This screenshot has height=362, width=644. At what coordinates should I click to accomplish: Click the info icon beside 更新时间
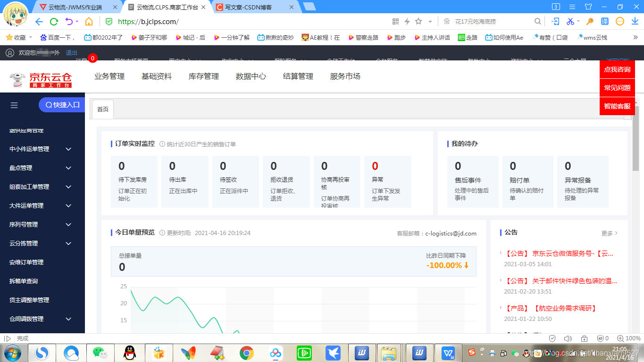tap(162, 233)
